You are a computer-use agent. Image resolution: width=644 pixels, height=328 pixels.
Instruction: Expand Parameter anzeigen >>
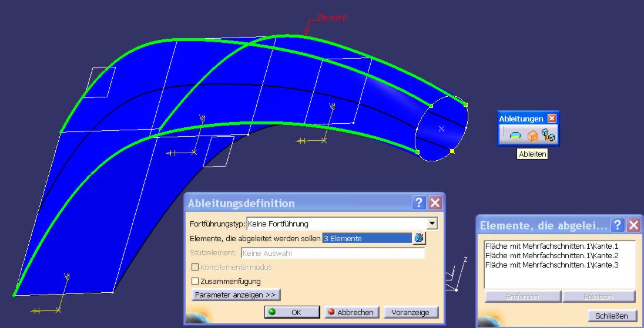pyautogui.click(x=236, y=295)
